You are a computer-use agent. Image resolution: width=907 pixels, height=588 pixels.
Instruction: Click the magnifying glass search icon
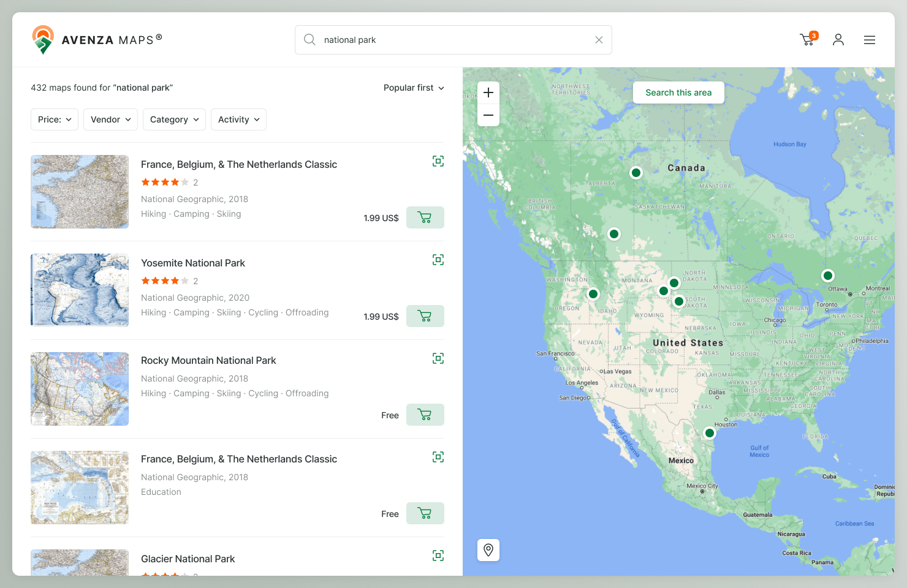pos(309,40)
